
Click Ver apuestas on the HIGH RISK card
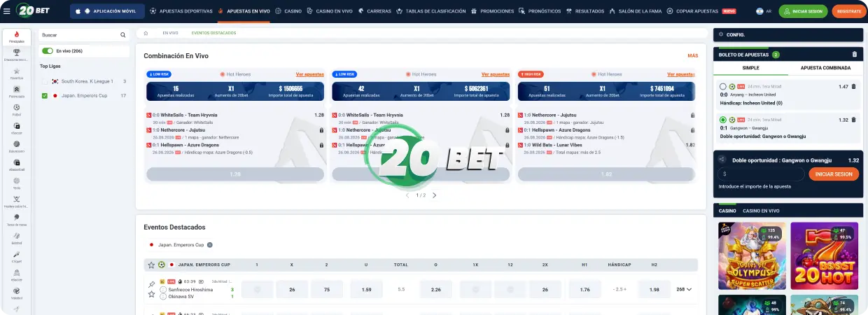coord(680,73)
